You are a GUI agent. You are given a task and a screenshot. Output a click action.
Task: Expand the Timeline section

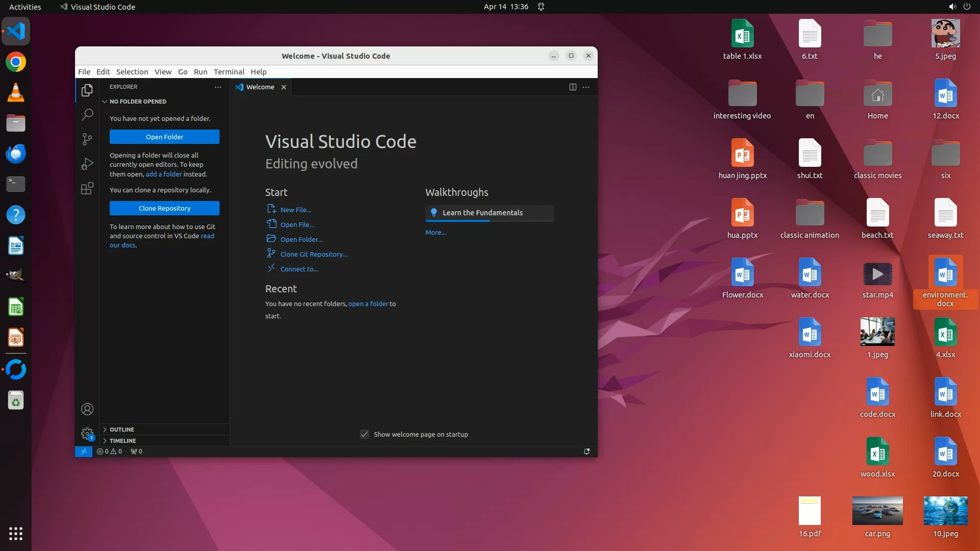(x=105, y=441)
